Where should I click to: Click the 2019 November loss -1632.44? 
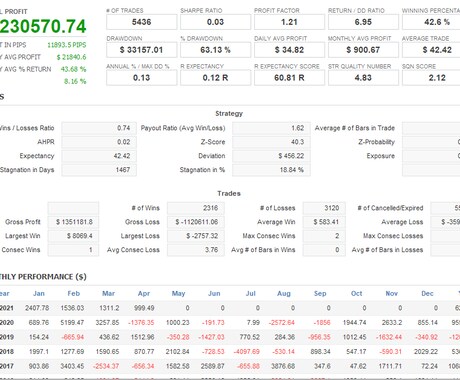(x=389, y=337)
